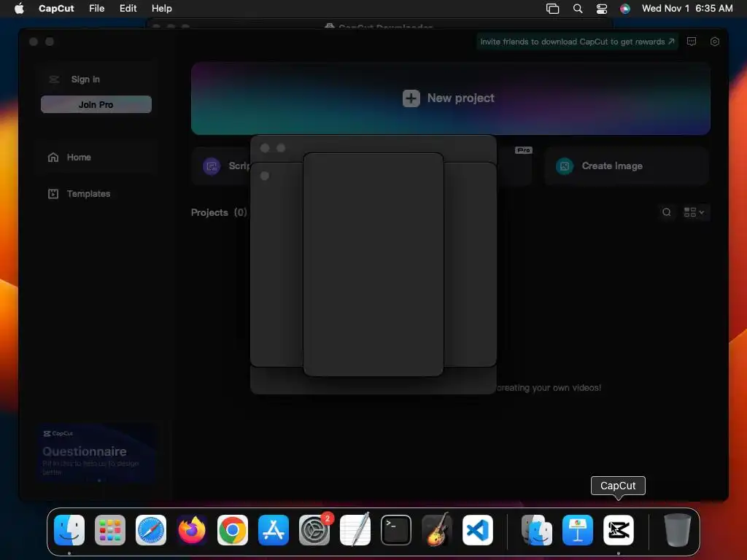This screenshot has height=560, width=747.
Task: Open TextEdit from the dock
Action: pos(355,530)
